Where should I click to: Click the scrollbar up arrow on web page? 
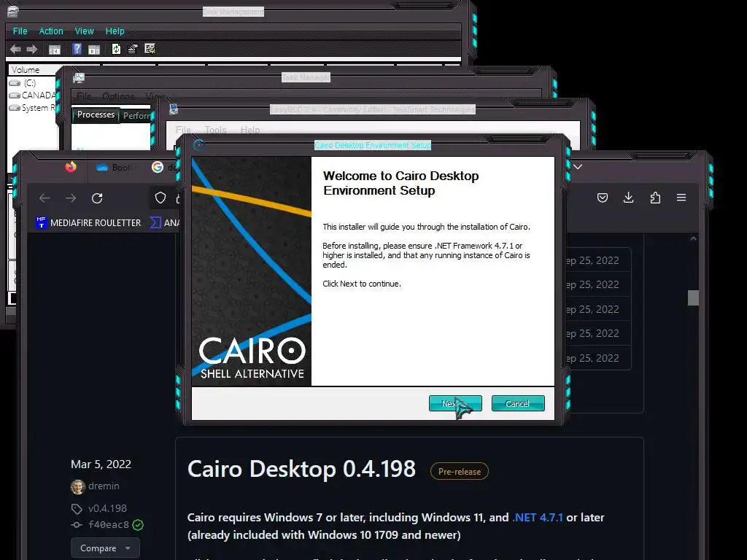(x=693, y=238)
